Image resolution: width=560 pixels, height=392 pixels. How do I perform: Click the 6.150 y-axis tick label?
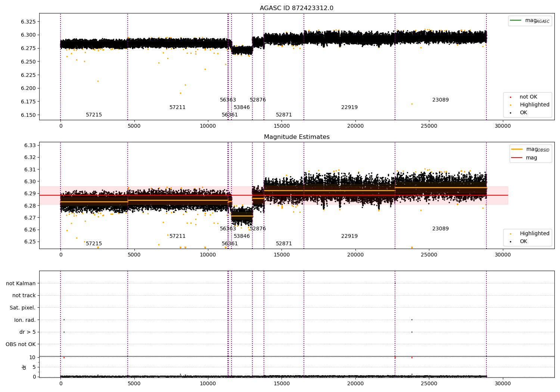(x=28, y=115)
